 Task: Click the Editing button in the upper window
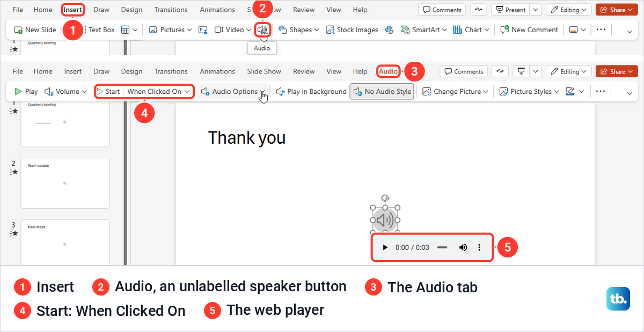pyautogui.click(x=568, y=10)
